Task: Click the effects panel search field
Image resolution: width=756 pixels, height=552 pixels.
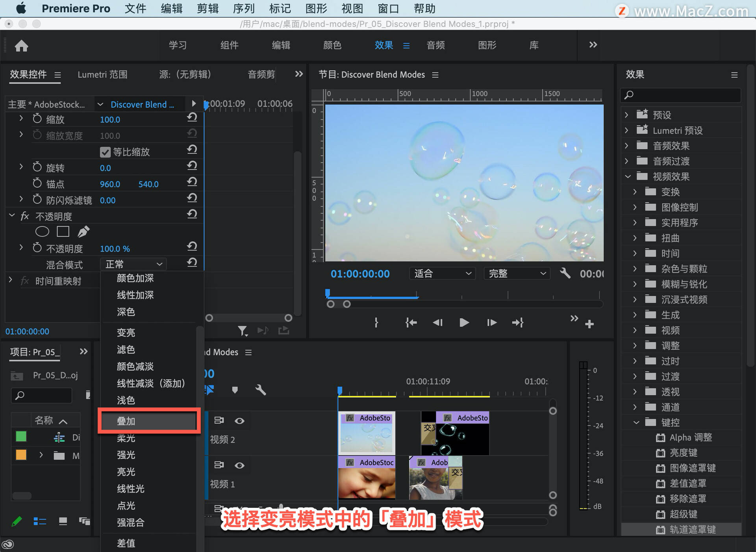Action: coord(681,95)
